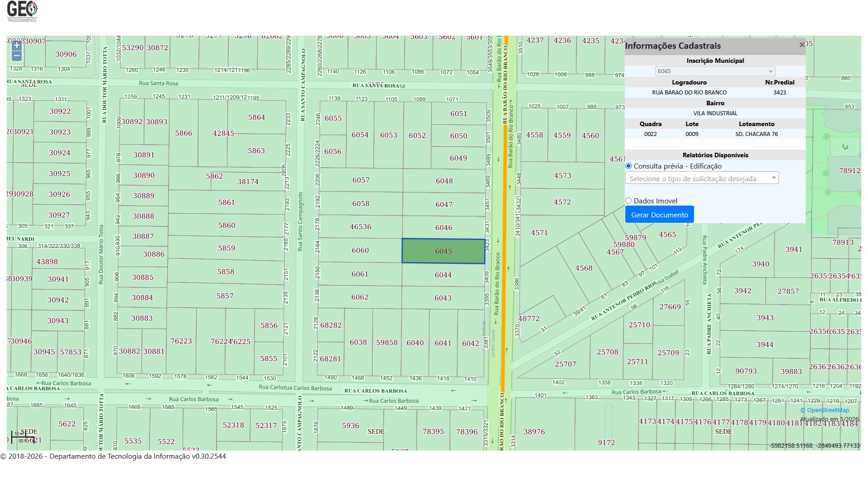Click lot 30887 on the map

coord(143,236)
